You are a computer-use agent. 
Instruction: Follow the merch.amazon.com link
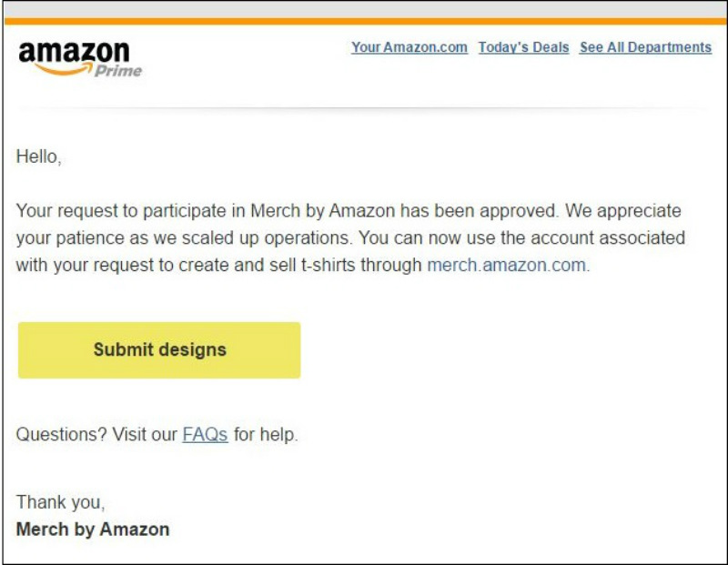[507, 266]
